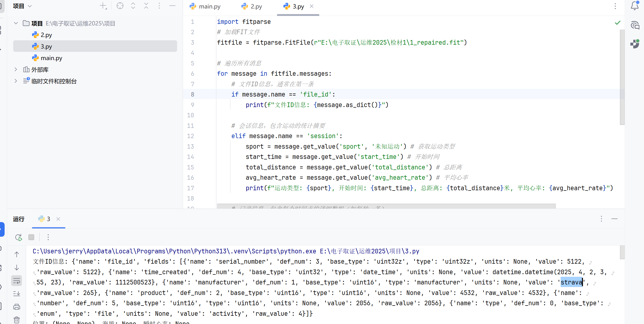Expand 临时文件和控制台 node

coord(16,81)
